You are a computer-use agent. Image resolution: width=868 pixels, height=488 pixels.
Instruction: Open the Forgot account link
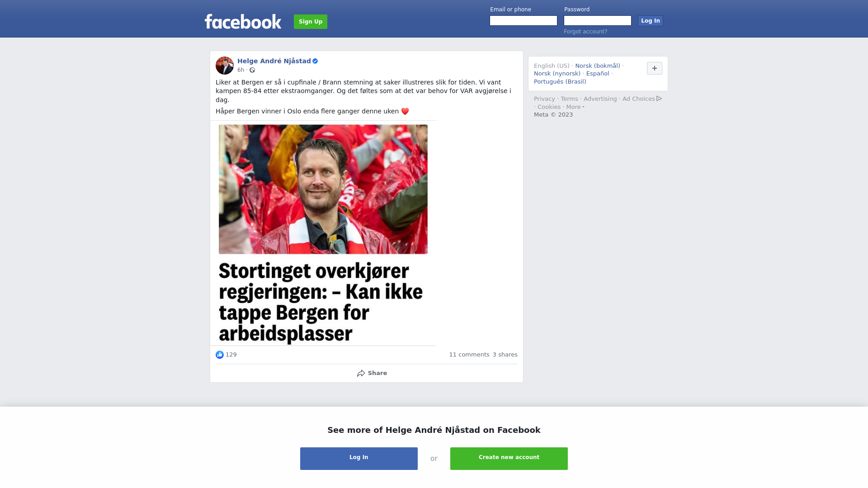(585, 32)
